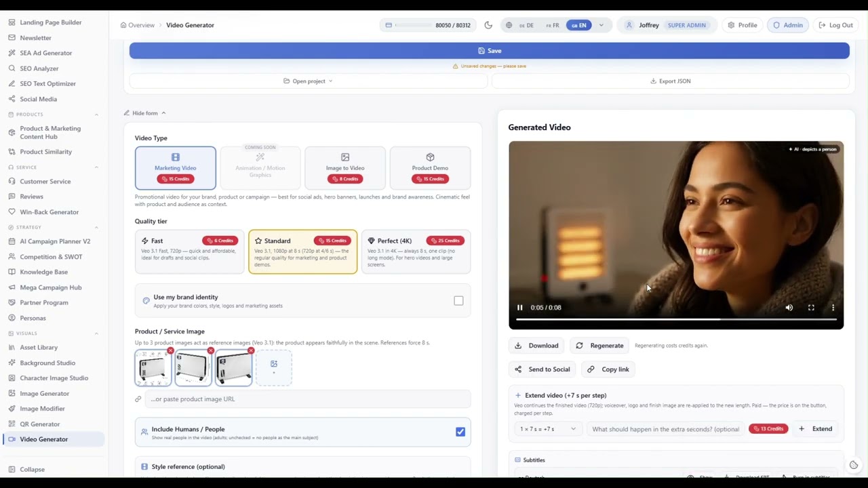This screenshot has height=488, width=868.
Task: Collapse the PRODUCTS section in the sidebar
Action: click(x=96, y=115)
